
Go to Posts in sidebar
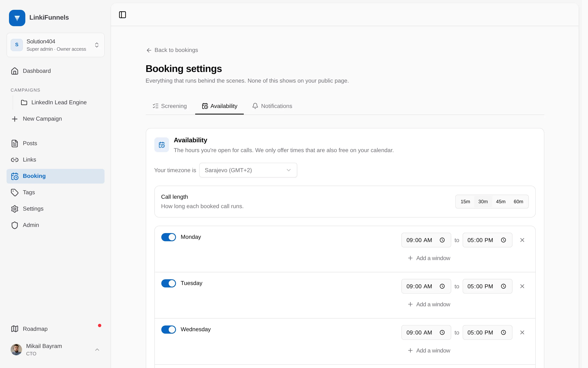55,143
